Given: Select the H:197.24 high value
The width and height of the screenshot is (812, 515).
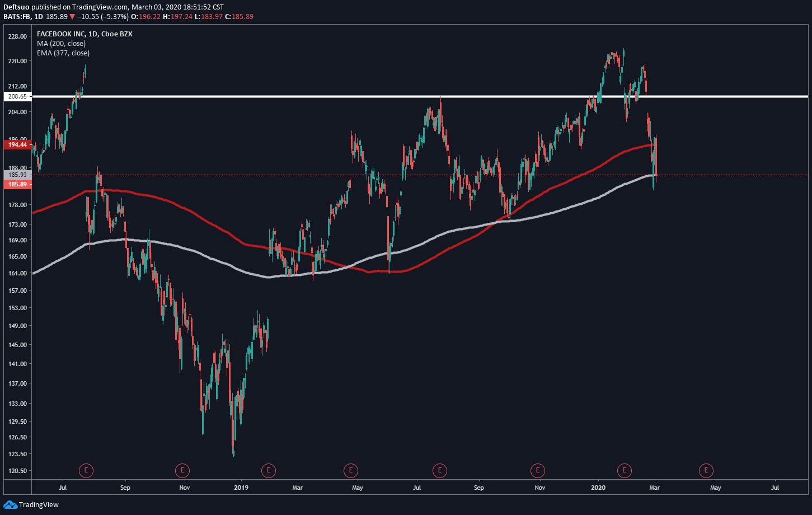Looking at the screenshot, I should click(178, 17).
